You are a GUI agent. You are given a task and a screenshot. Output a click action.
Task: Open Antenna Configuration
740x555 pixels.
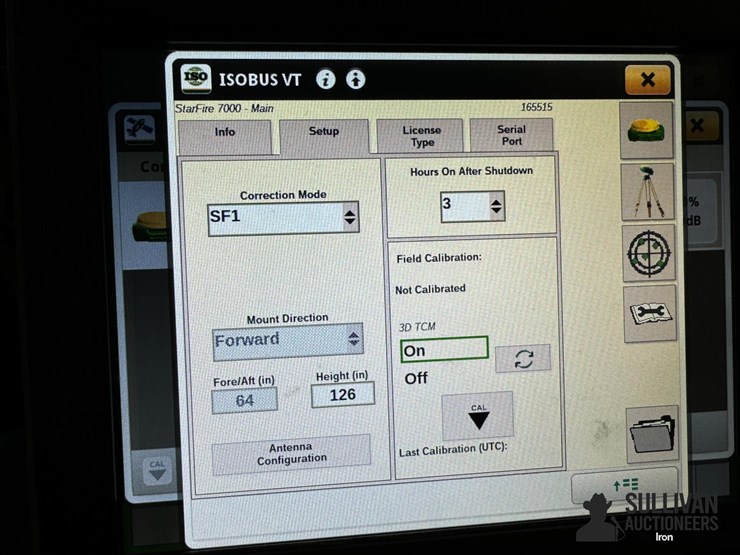[291, 454]
